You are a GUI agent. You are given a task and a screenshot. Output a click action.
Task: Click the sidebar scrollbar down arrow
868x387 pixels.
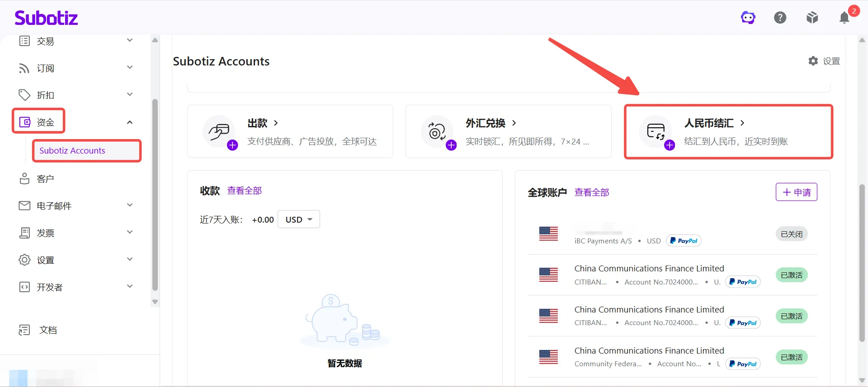(x=155, y=302)
